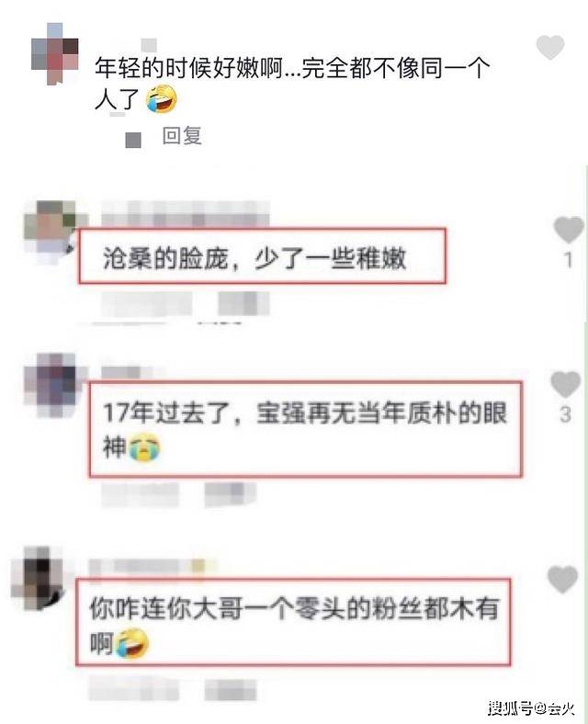Select the comment text 沧桑的脸庞，少了一些稚嫩
Viewport: 588px width, 724px height.
pyautogui.click(x=254, y=258)
